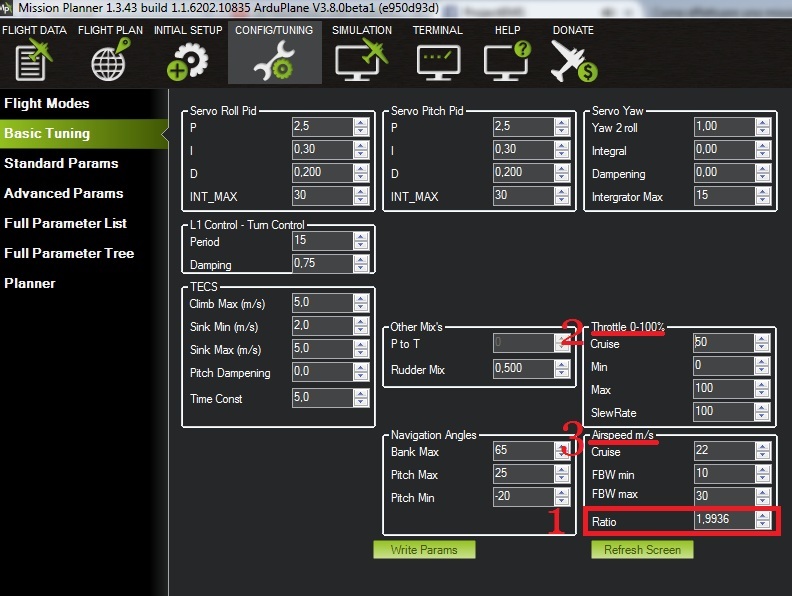The image size is (792, 596).
Task: Click Airspeed FBW max value field
Action: [724, 495]
